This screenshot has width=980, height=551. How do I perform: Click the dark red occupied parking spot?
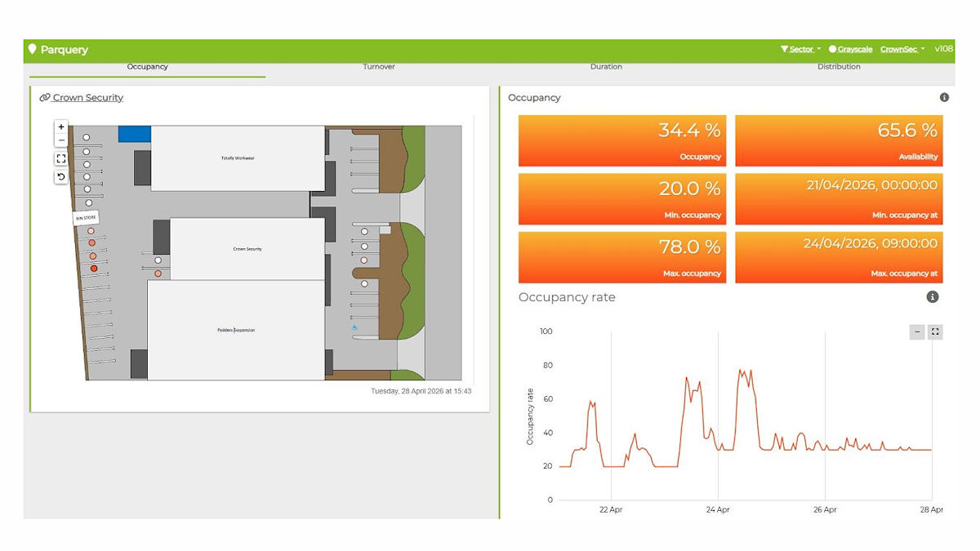click(x=94, y=269)
